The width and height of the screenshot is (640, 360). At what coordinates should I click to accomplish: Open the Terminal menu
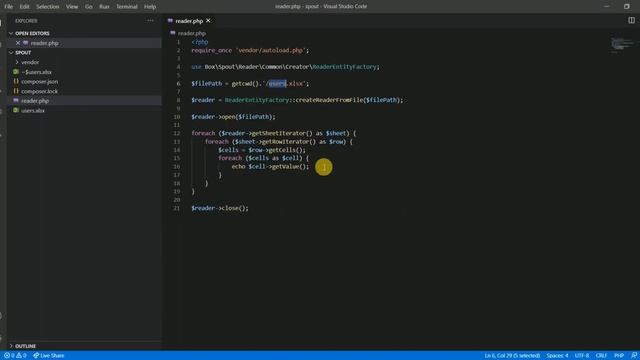point(127,7)
